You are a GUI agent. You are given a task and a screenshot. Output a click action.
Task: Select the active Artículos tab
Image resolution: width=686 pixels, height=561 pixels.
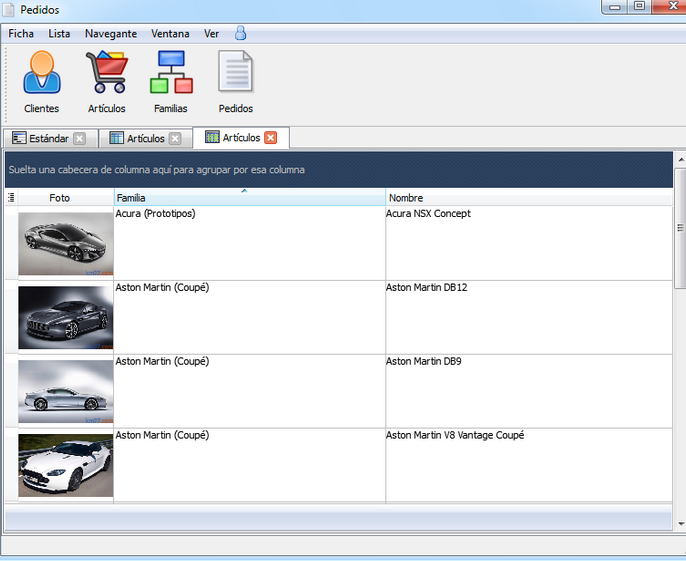click(x=241, y=138)
